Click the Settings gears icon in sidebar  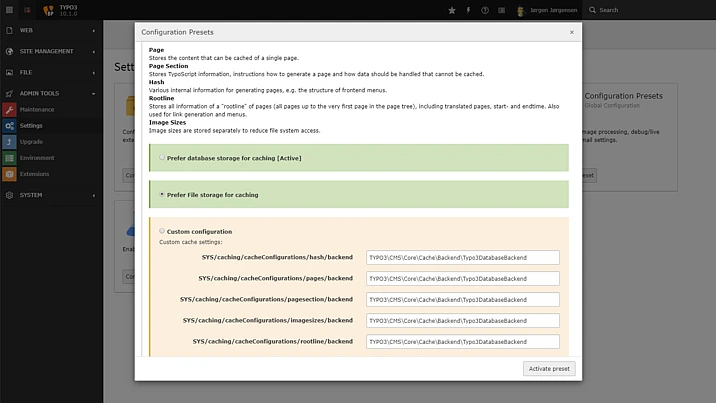click(x=9, y=126)
